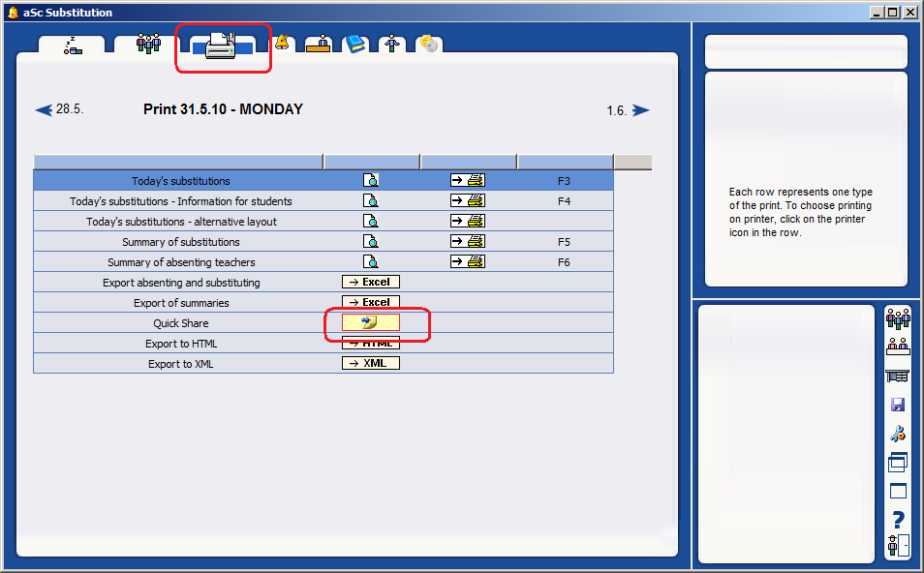The height and width of the screenshot is (573, 924).
Task: Maximize the aSc Substitution window
Action: click(893, 13)
